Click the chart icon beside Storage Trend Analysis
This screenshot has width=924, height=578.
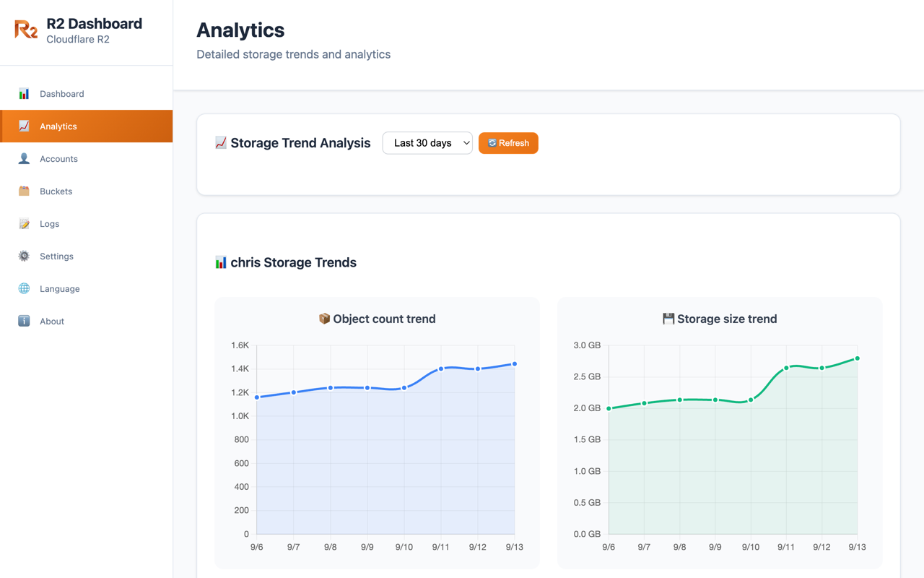pos(220,142)
